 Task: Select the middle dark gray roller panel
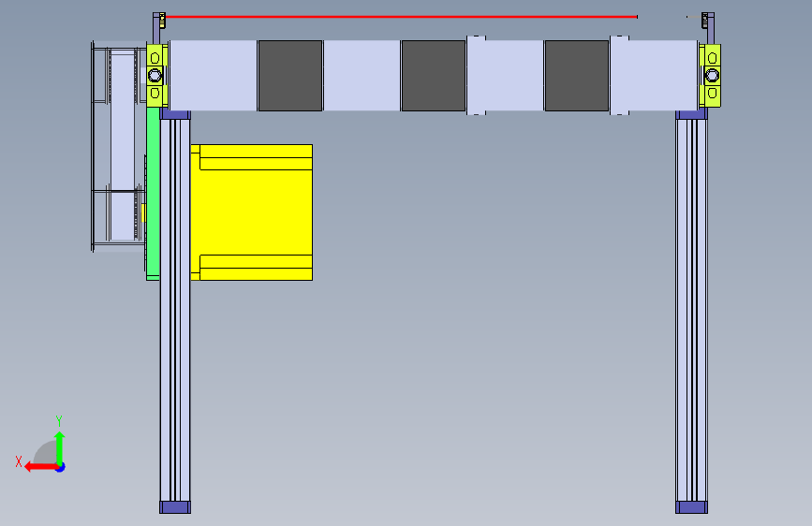pyautogui.click(x=434, y=76)
